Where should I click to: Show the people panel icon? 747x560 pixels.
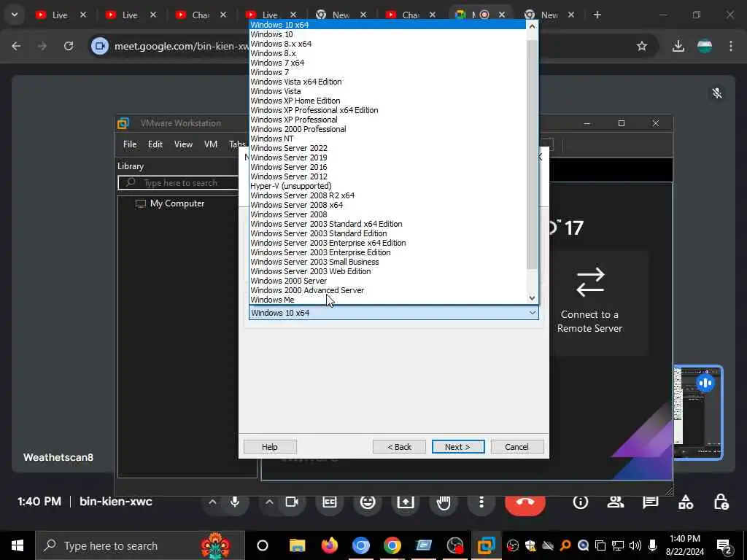[616, 502]
